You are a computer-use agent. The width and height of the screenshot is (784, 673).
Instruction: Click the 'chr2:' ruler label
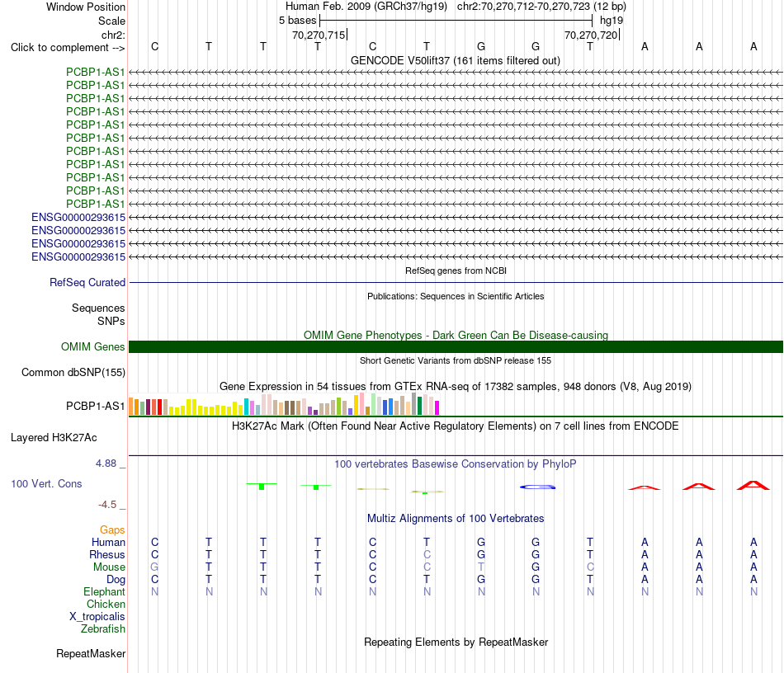tap(113, 35)
